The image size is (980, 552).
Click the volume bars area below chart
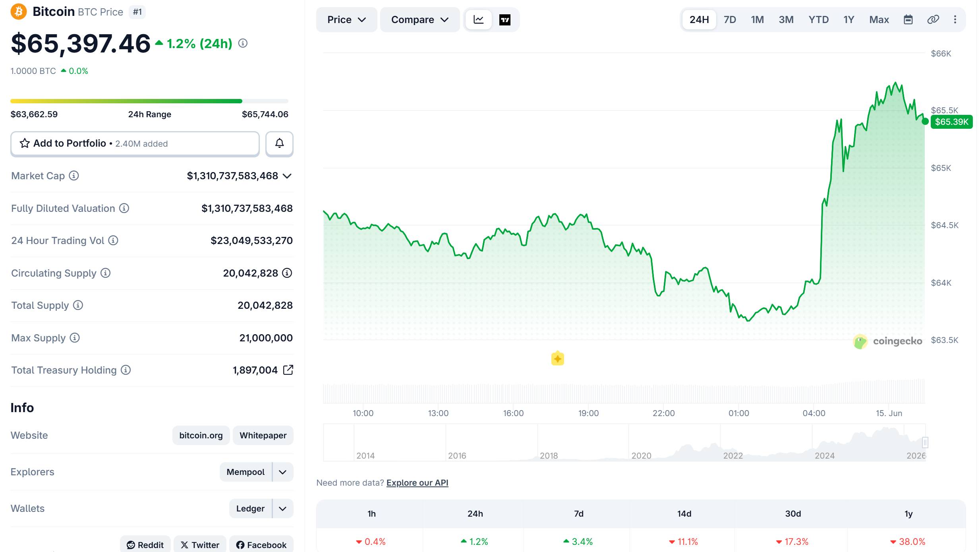click(624, 392)
